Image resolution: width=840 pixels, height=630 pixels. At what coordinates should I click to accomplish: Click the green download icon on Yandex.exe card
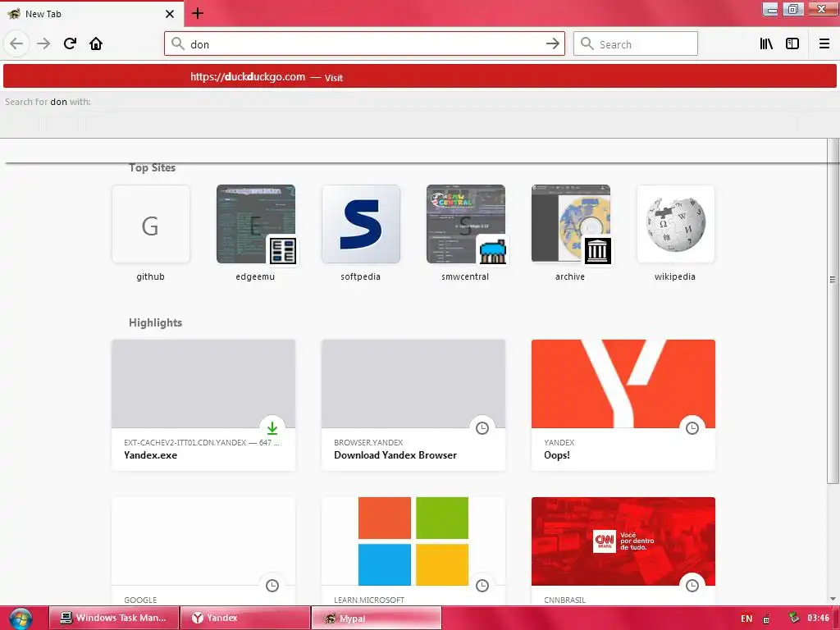point(272,428)
